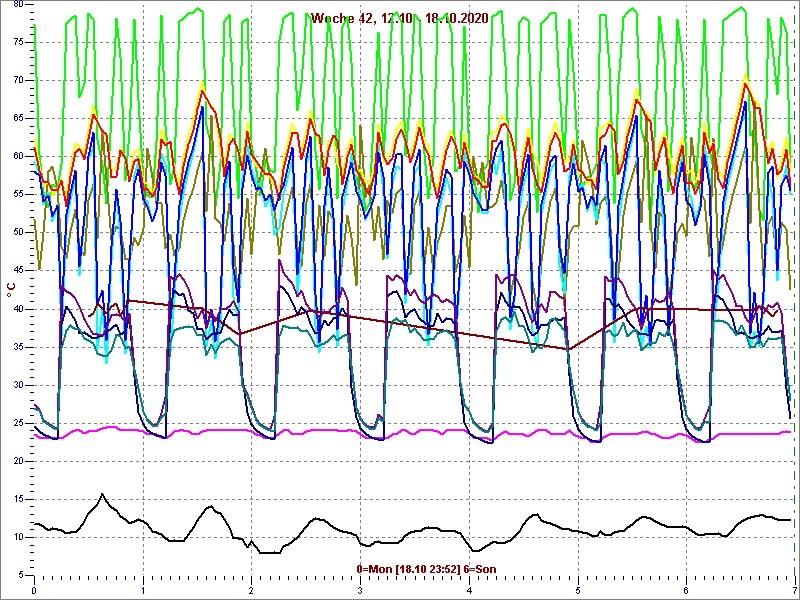
Task: Click the chart title 'Woche 42, 12.10 - 18.10.2020'
Action: pos(399,18)
